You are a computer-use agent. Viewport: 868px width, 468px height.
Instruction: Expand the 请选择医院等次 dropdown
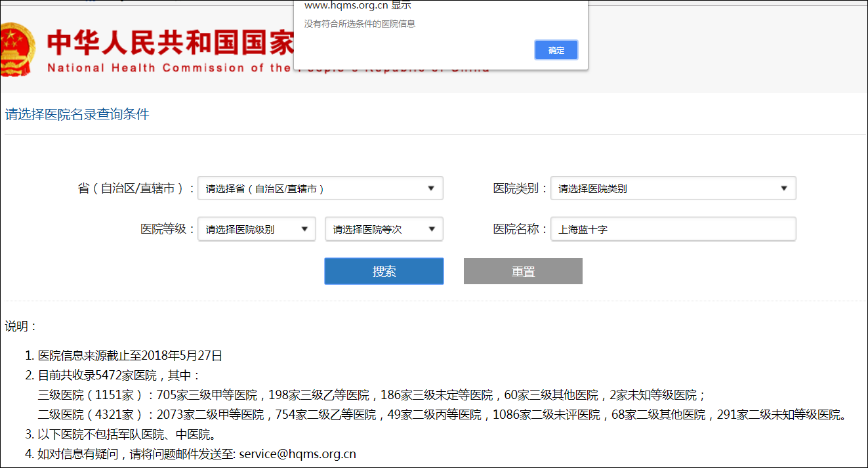(384, 228)
